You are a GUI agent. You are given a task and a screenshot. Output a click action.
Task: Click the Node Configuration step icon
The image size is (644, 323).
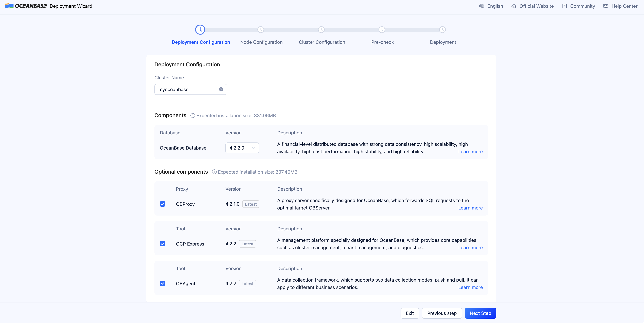click(261, 29)
